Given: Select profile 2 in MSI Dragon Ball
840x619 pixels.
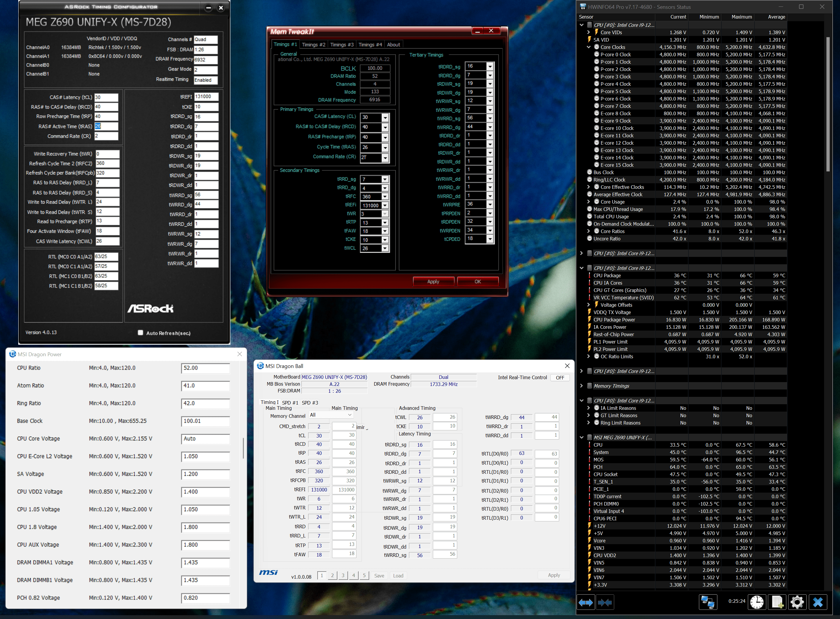Looking at the screenshot, I should 332,575.
